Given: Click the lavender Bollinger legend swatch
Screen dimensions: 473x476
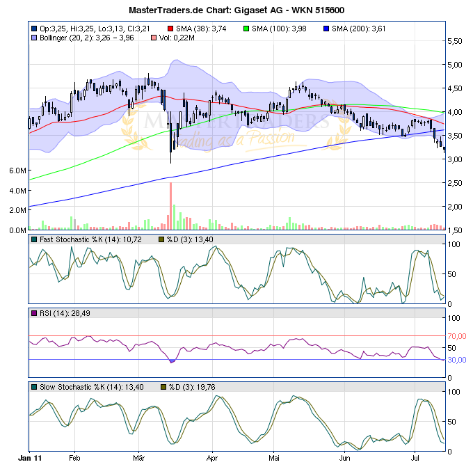Looking at the screenshot, I should 34,38.
